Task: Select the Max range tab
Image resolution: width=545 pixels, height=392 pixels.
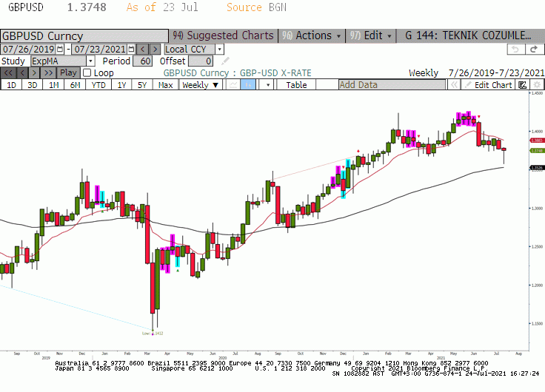Action: (165, 85)
